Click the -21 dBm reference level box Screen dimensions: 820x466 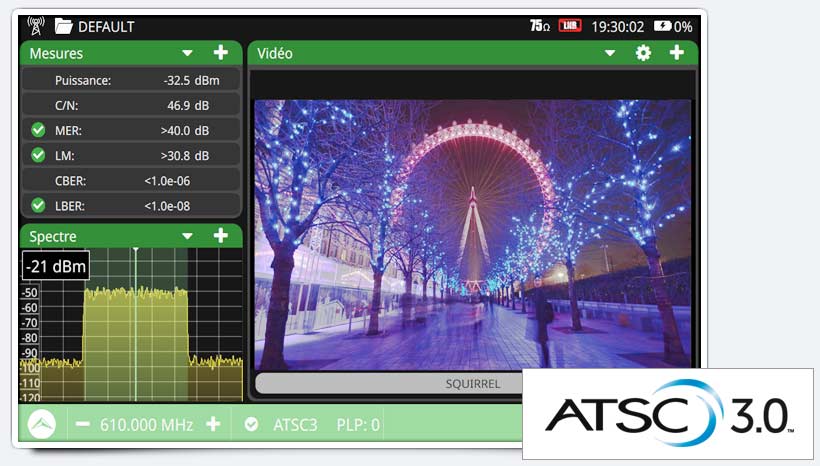pyautogui.click(x=55, y=266)
